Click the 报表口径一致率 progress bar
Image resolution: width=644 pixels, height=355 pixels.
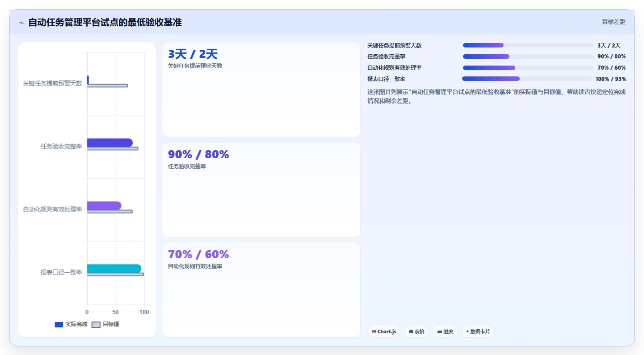pos(527,79)
